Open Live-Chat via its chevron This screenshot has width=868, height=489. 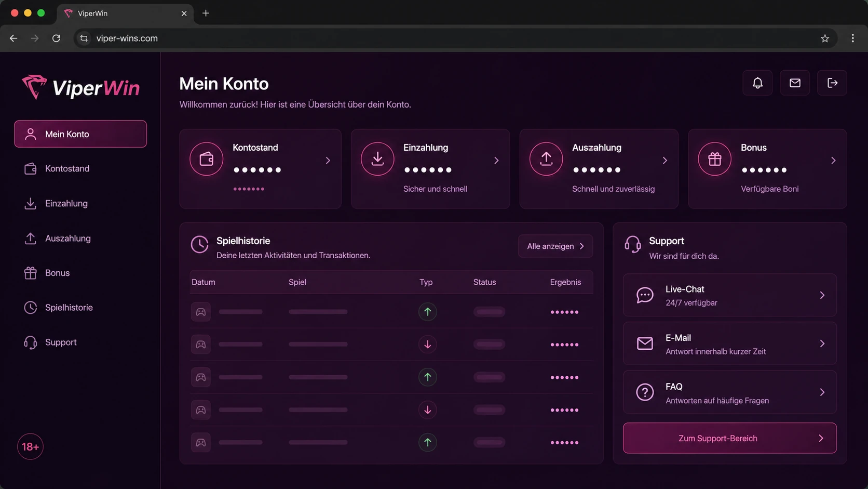(x=822, y=295)
